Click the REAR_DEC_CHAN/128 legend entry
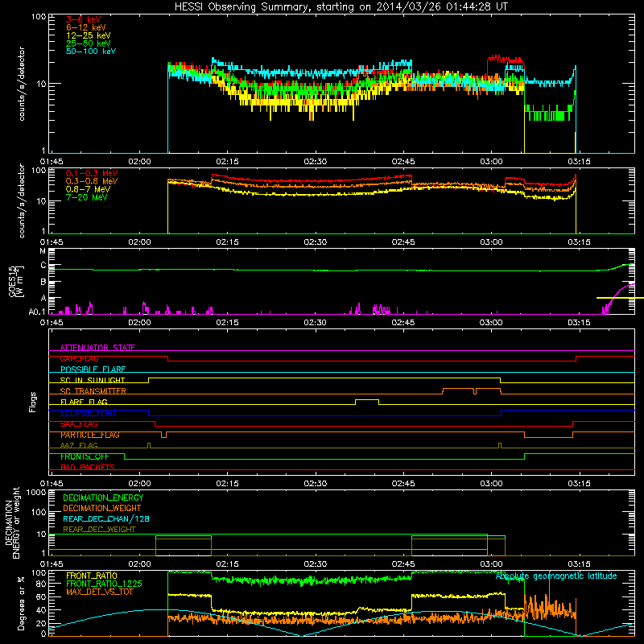 click(x=106, y=518)
